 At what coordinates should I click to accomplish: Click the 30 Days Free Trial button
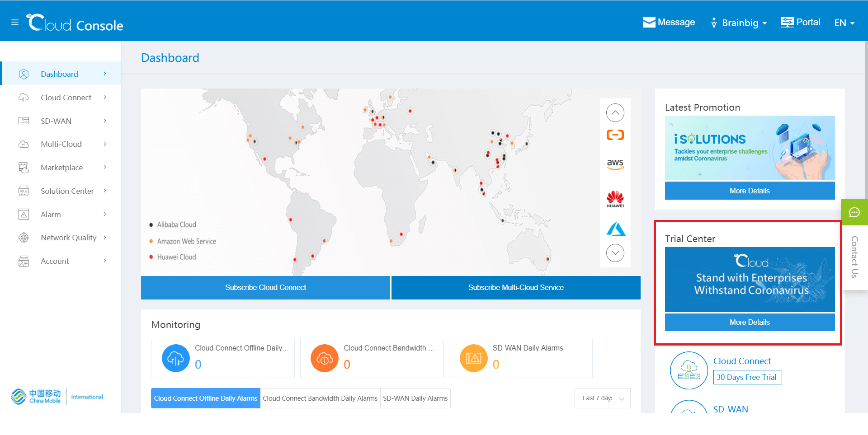coord(747,377)
